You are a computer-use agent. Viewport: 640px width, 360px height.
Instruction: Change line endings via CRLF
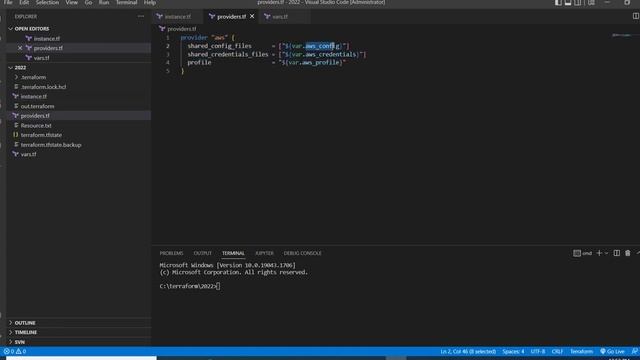tap(557, 351)
